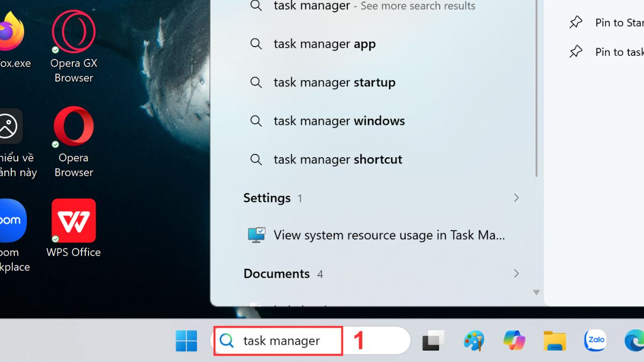
Task: Select the desktop icon labelled "hiểu về ảnh này"
Action: pyautogui.click(x=16, y=143)
